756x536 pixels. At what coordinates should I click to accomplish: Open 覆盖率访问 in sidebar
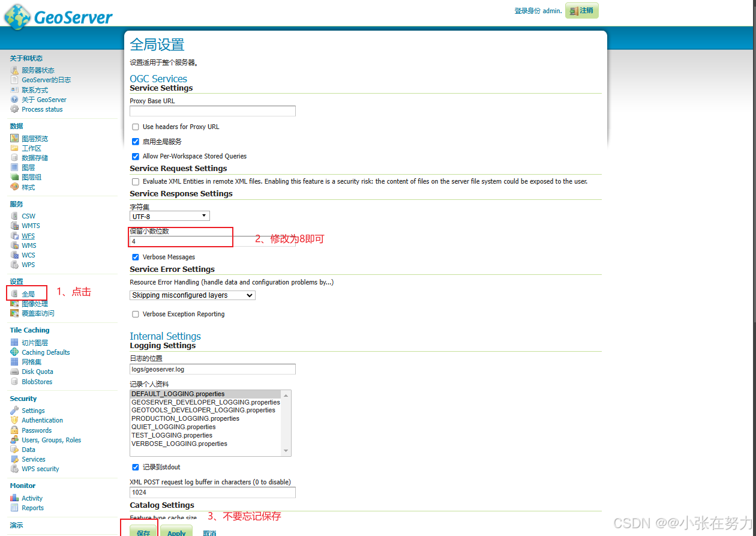38,313
